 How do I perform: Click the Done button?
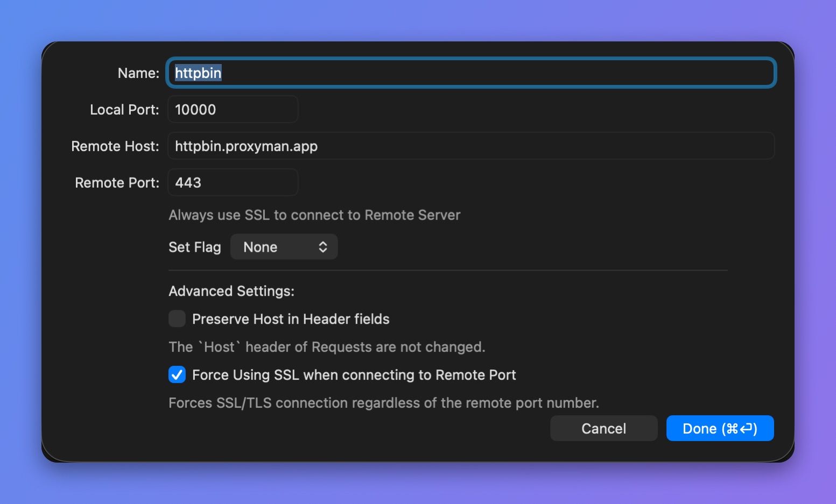click(x=720, y=428)
